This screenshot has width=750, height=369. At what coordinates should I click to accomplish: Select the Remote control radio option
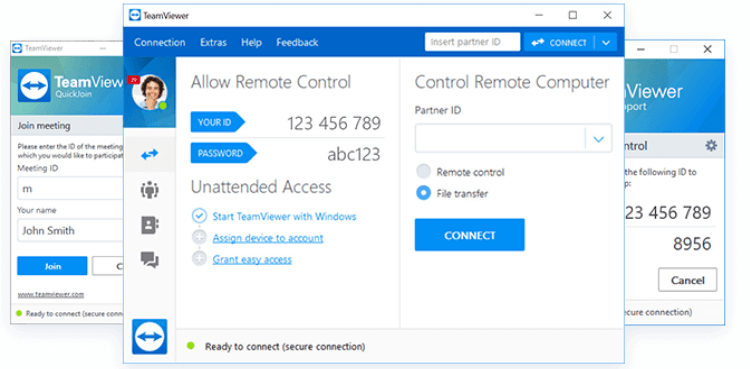click(x=423, y=172)
